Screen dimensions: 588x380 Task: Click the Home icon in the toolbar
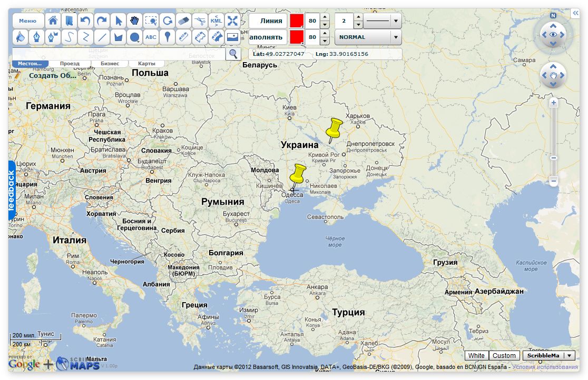pos(53,21)
